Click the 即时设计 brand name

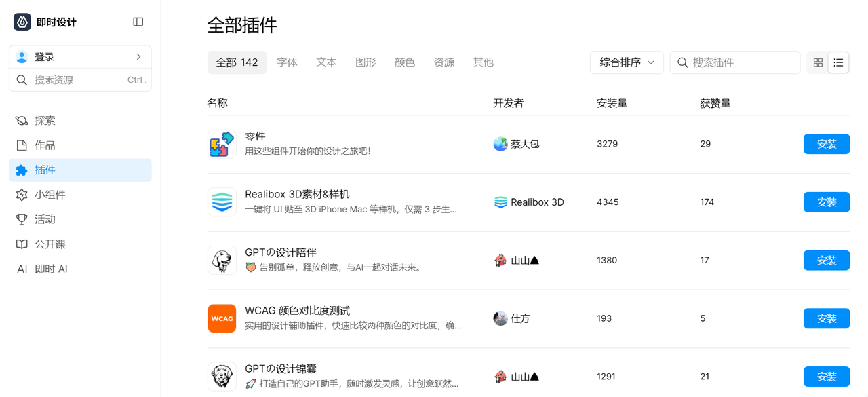(56, 22)
